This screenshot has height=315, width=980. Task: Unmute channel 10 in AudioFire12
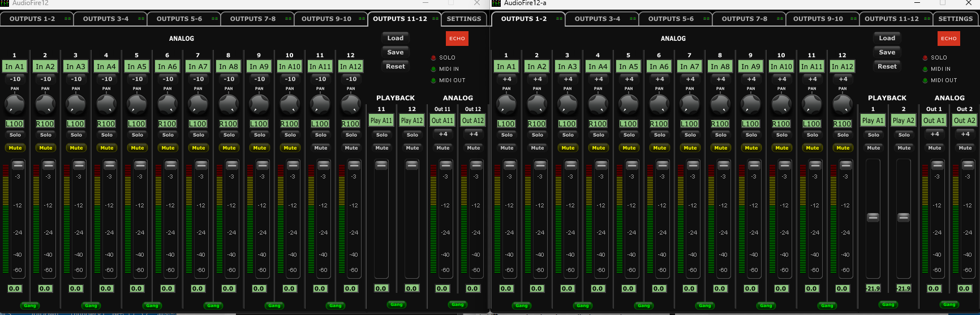[x=290, y=148]
